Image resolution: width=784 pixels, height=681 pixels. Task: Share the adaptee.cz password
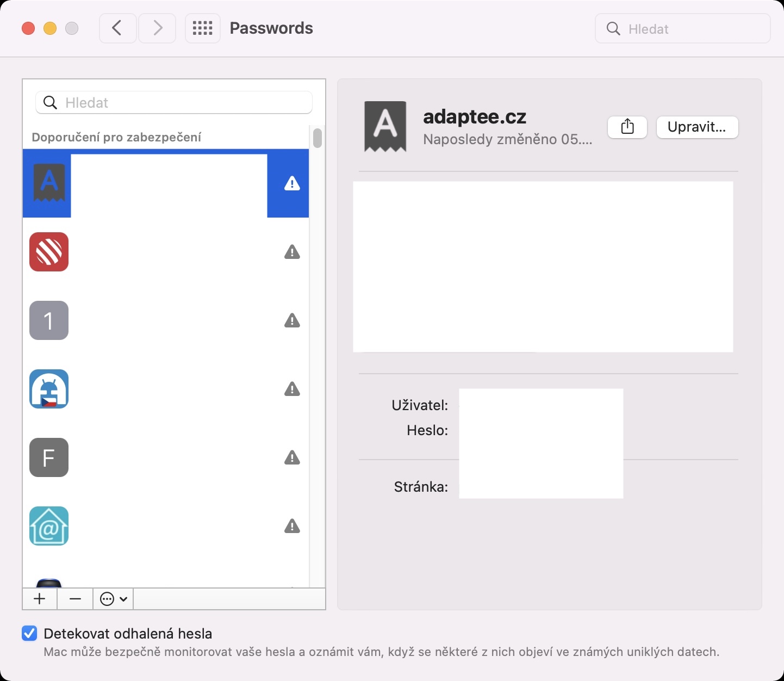click(627, 127)
